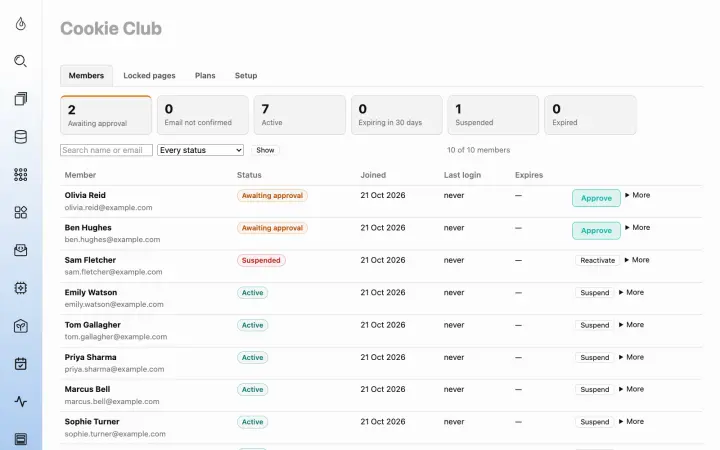Expand More options for Olivia Reid
The width and height of the screenshot is (720, 450).
[637, 195]
